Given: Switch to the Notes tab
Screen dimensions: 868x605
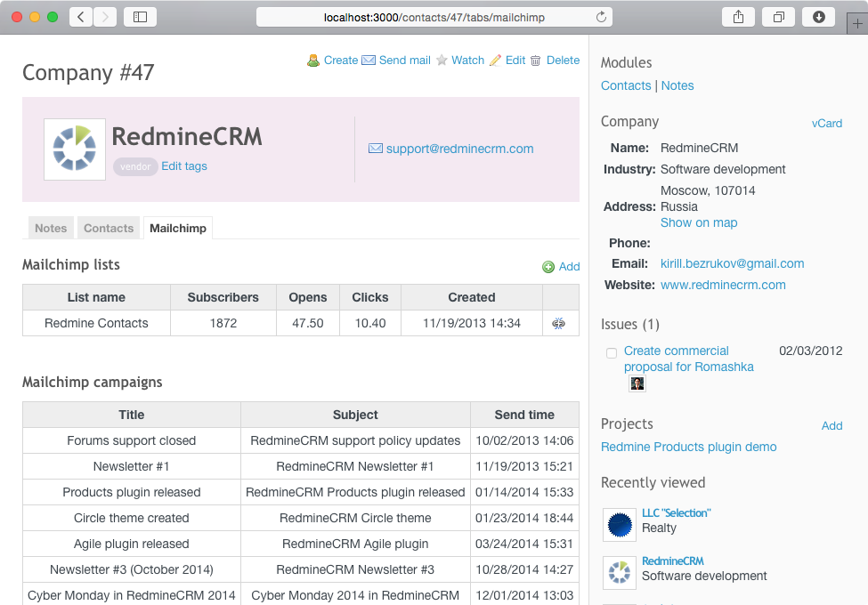Looking at the screenshot, I should coord(51,229).
